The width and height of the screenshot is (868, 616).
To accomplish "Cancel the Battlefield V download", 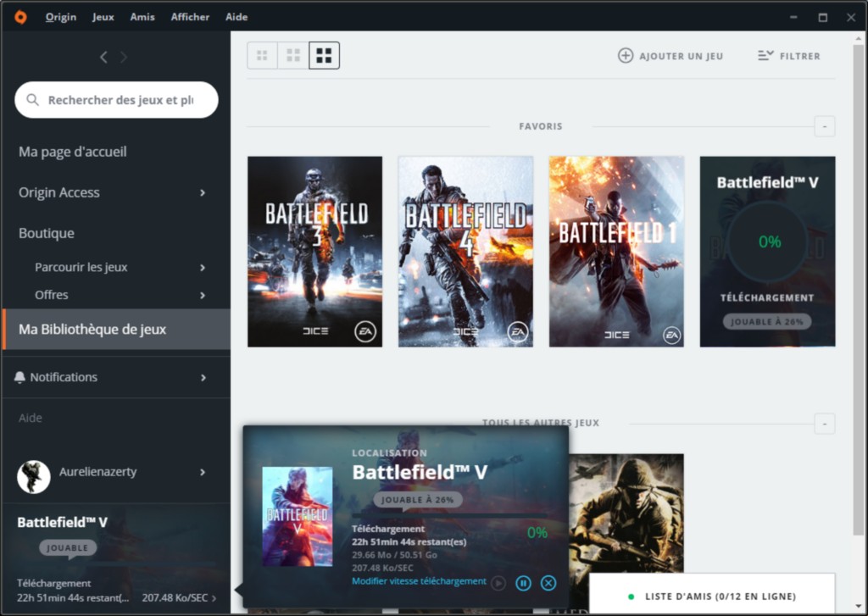I will [548, 583].
